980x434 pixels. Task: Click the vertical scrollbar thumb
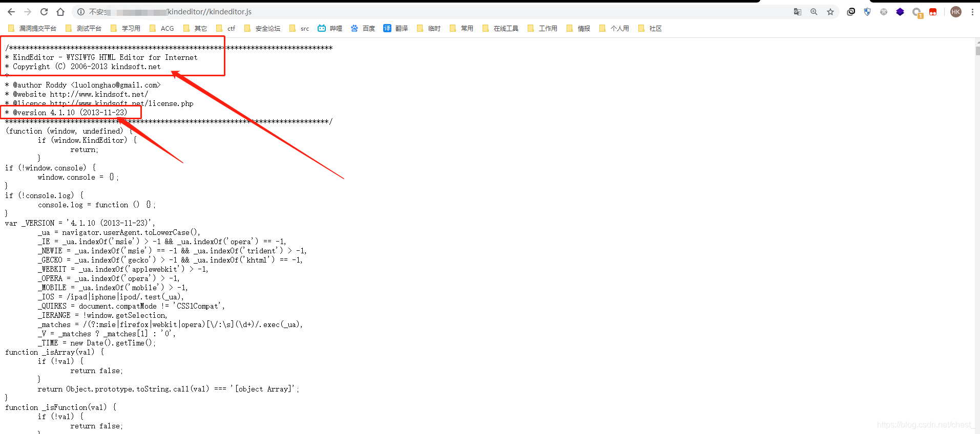(x=977, y=51)
